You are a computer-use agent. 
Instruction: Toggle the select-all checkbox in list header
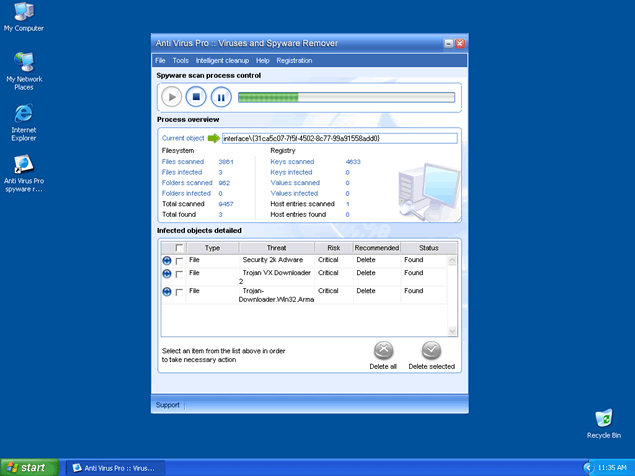(180, 248)
